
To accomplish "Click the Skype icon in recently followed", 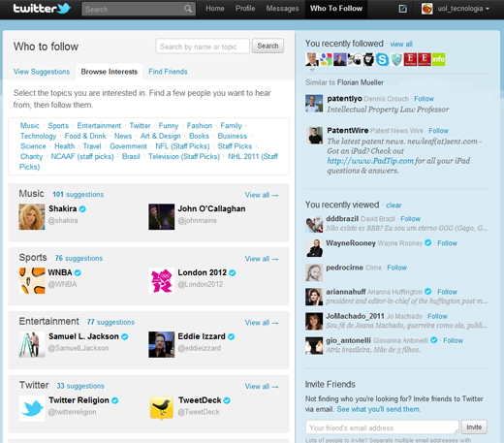I will [x=382, y=59].
